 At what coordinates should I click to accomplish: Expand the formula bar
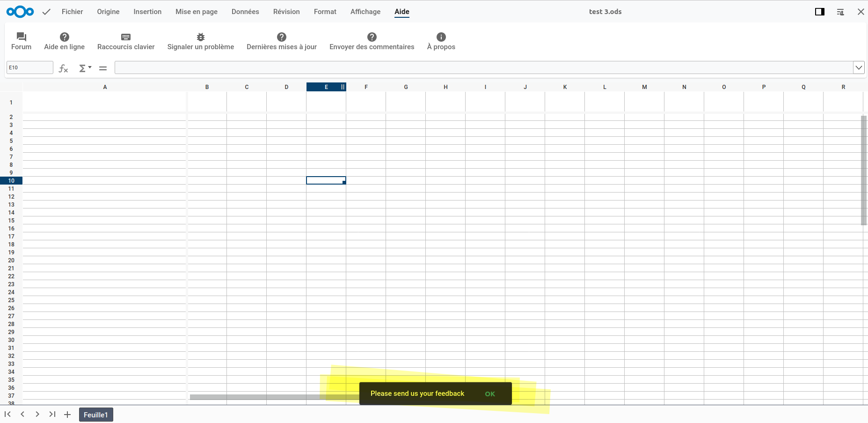[859, 67]
